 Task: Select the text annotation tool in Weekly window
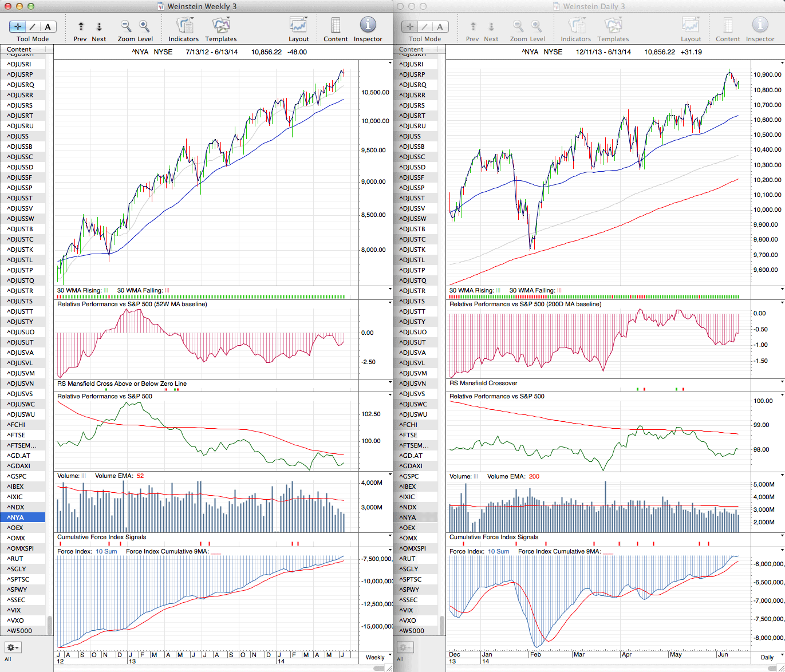tap(48, 26)
